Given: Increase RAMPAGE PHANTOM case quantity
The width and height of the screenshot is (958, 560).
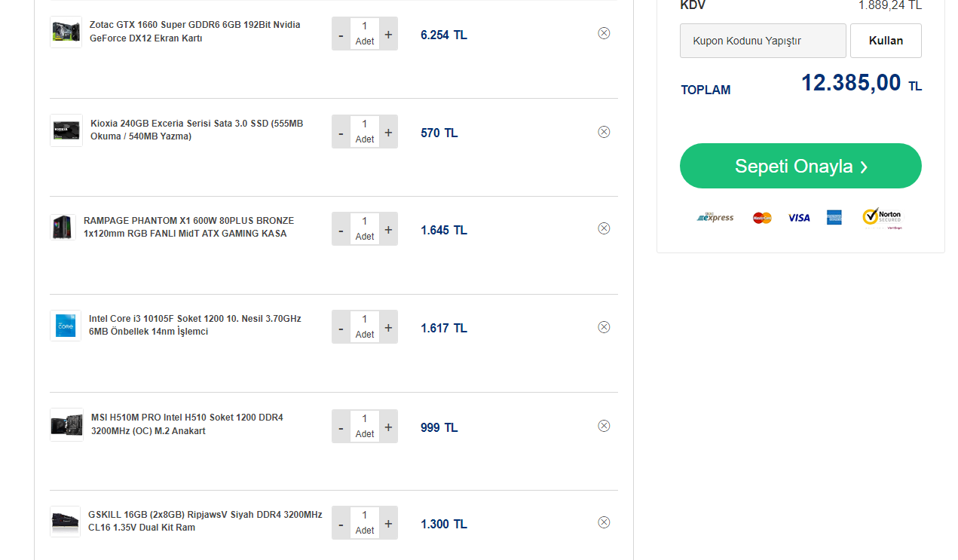Looking at the screenshot, I should click(388, 229).
